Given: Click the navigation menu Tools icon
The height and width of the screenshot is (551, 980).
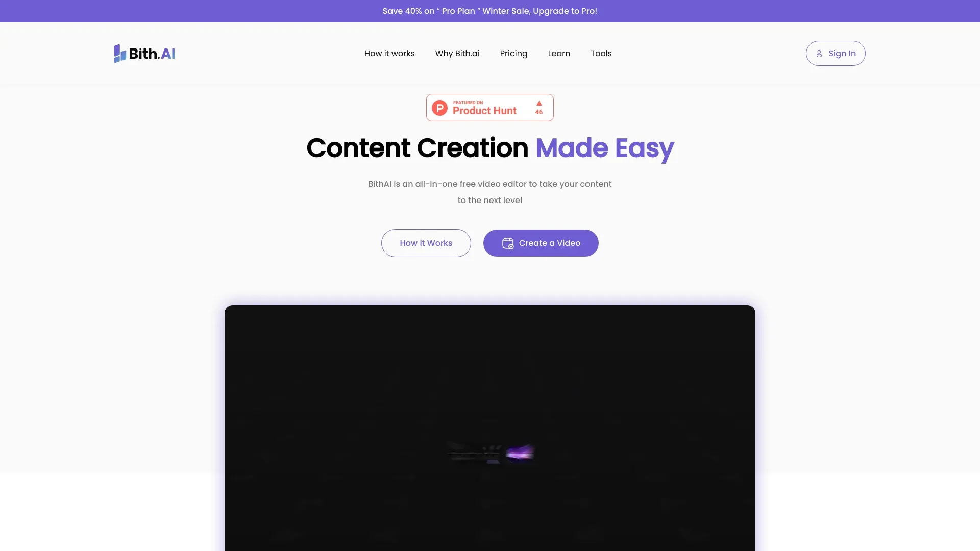Looking at the screenshot, I should click(x=601, y=53).
